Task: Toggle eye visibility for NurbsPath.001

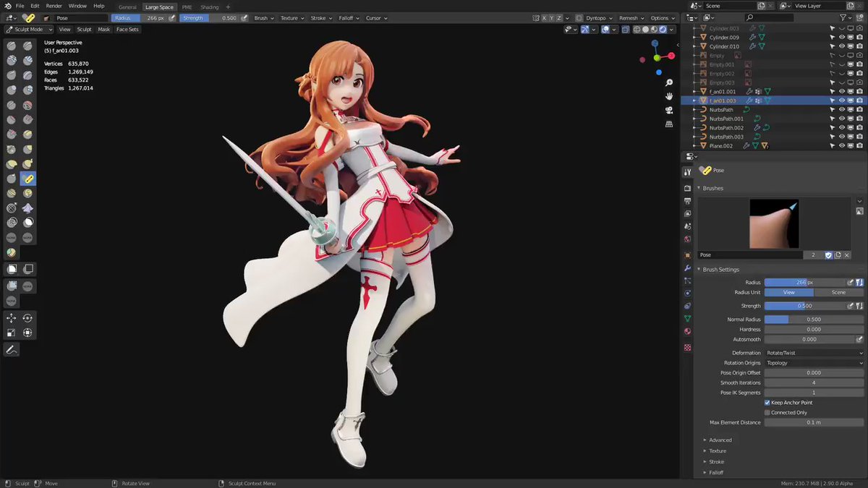Action: pos(842,119)
